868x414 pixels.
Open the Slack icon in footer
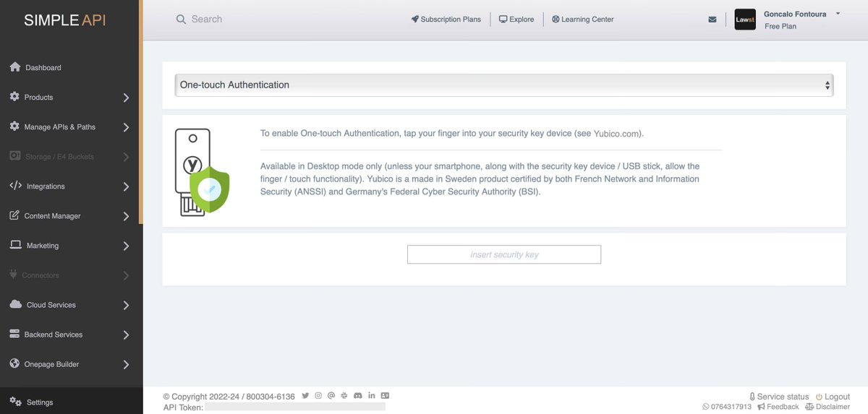(344, 395)
